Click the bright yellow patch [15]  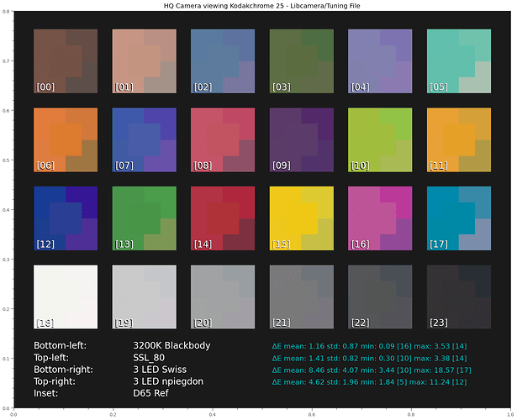[x=301, y=218]
